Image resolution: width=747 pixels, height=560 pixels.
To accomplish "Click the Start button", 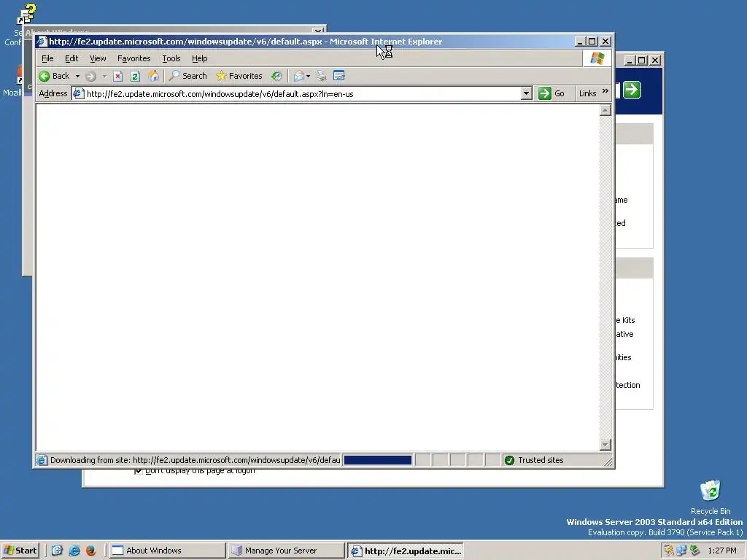I will [20, 551].
